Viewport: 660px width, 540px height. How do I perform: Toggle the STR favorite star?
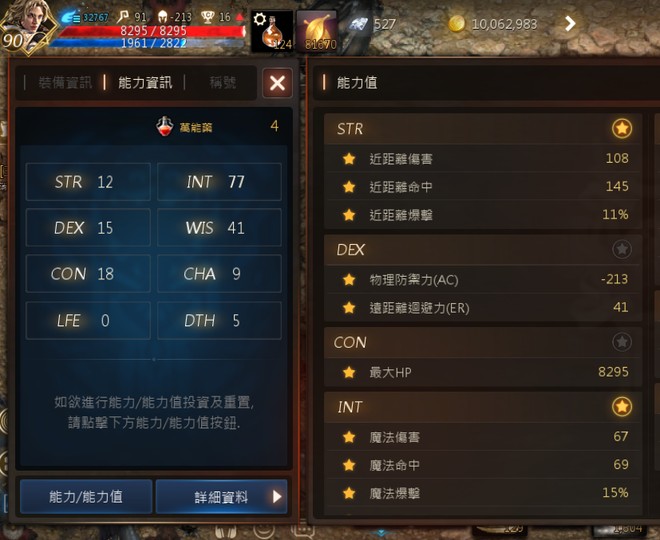click(622, 128)
